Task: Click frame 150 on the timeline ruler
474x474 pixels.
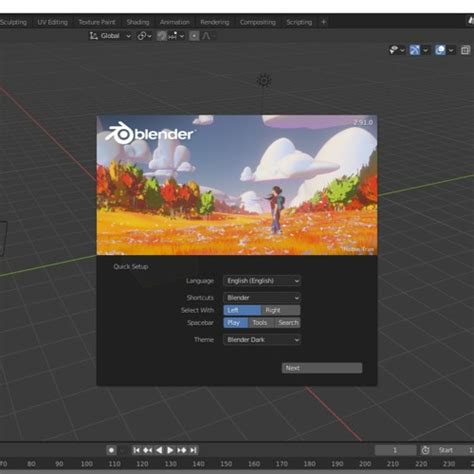Action: (x=226, y=464)
